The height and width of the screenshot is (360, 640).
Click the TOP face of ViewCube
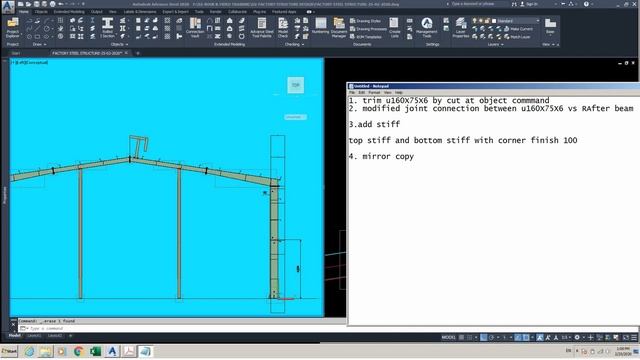pyautogui.click(x=296, y=85)
